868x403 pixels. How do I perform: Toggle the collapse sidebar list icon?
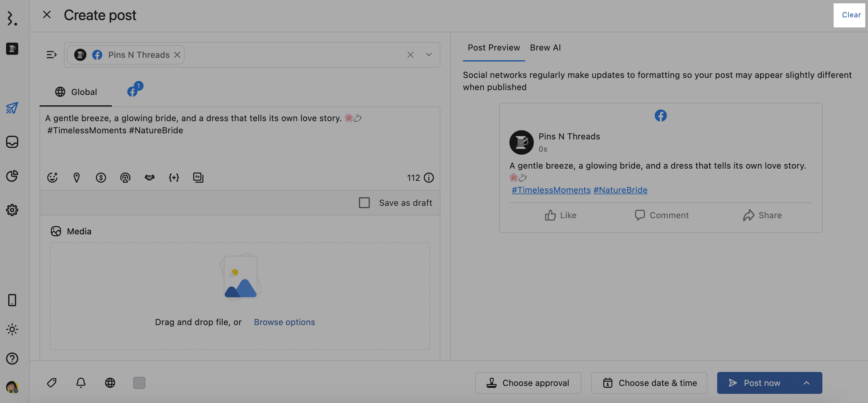click(51, 54)
